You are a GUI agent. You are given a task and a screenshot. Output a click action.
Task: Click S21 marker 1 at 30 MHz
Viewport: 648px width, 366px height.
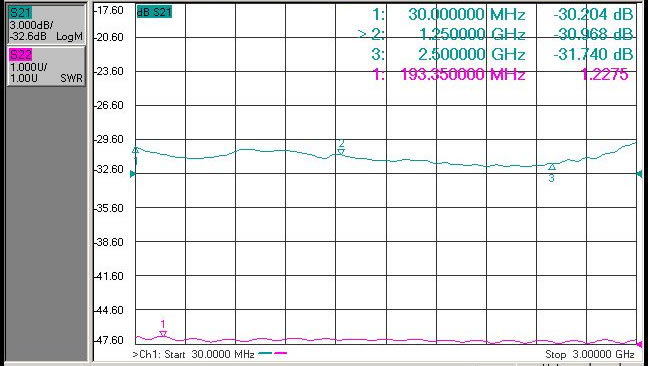[x=136, y=150]
